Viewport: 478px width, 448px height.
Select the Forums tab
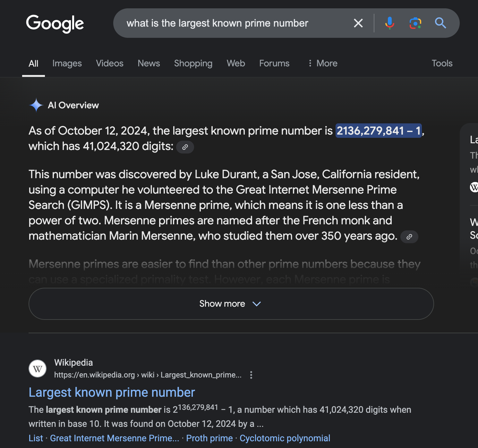pyautogui.click(x=274, y=63)
